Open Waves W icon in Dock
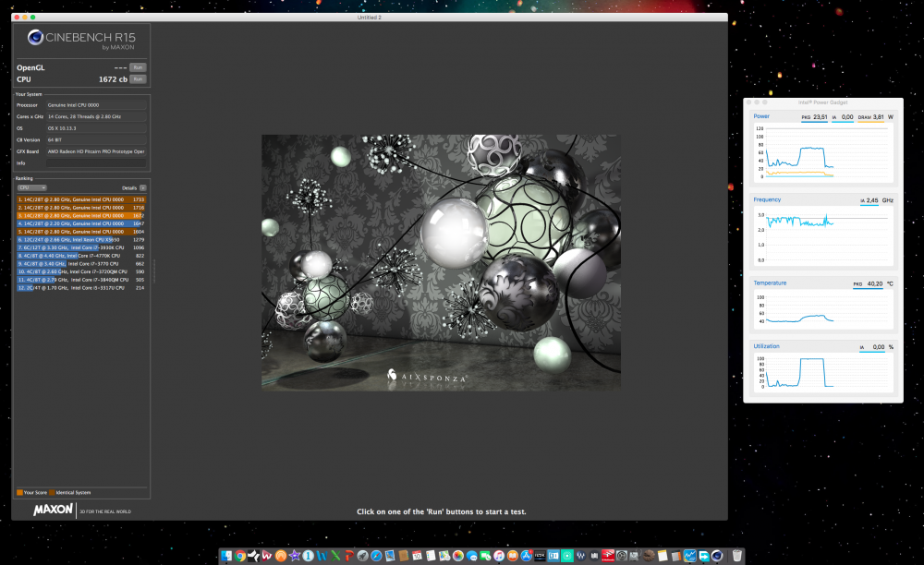This screenshot has height=565, width=924. (580, 556)
